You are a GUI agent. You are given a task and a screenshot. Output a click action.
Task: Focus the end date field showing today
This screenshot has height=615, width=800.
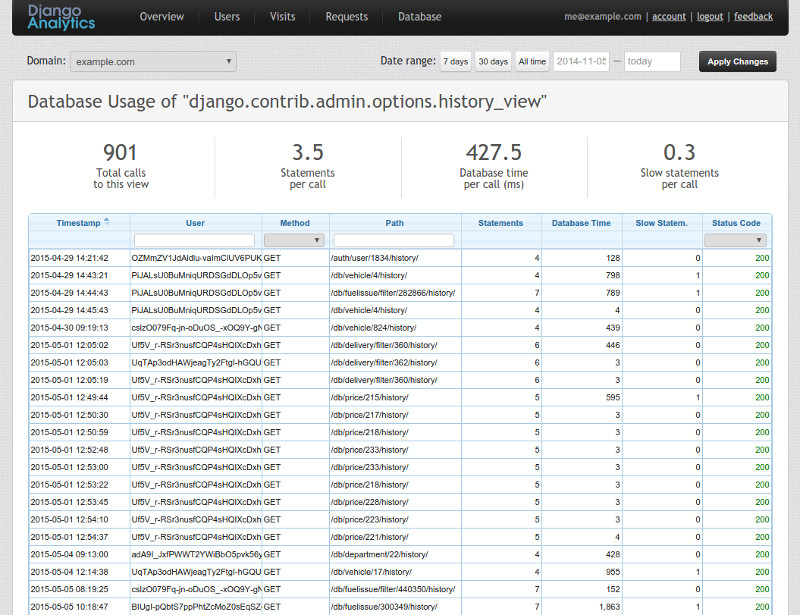[653, 61]
